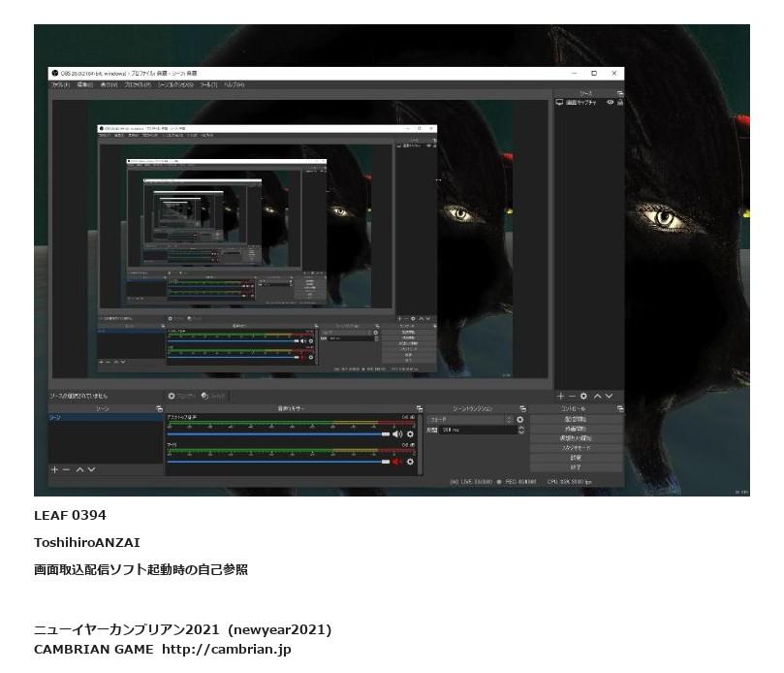Move selected source up with arrow icon
This screenshot has height=673, width=784.
(598, 396)
